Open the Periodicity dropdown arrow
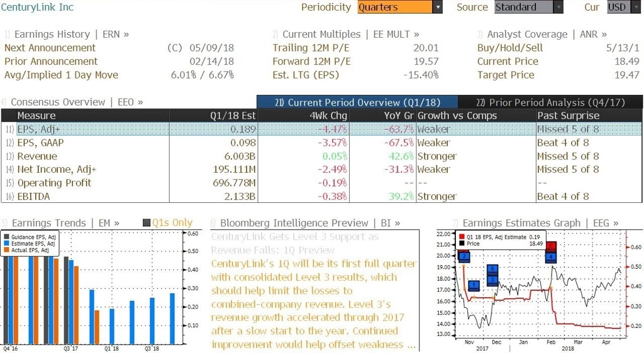Image resolution: width=644 pixels, height=353 pixels. [438, 7]
